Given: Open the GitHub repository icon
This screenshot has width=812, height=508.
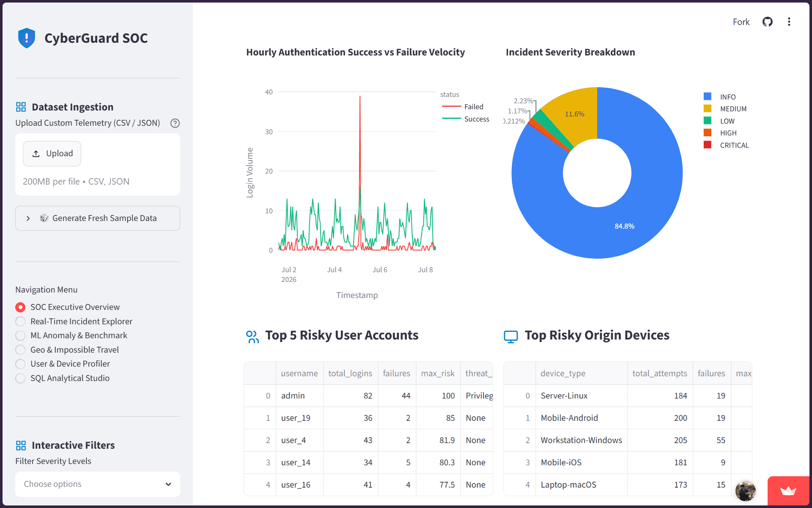Looking at the screenshot, I should (x=768, y=22).
